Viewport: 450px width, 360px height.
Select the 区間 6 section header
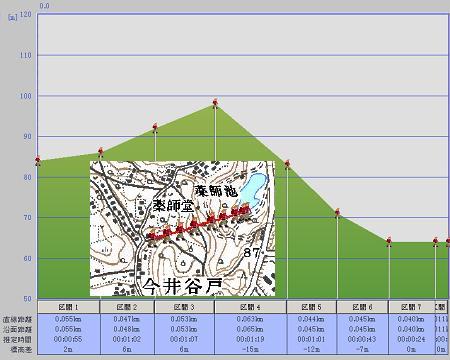[x=362, y=307]
